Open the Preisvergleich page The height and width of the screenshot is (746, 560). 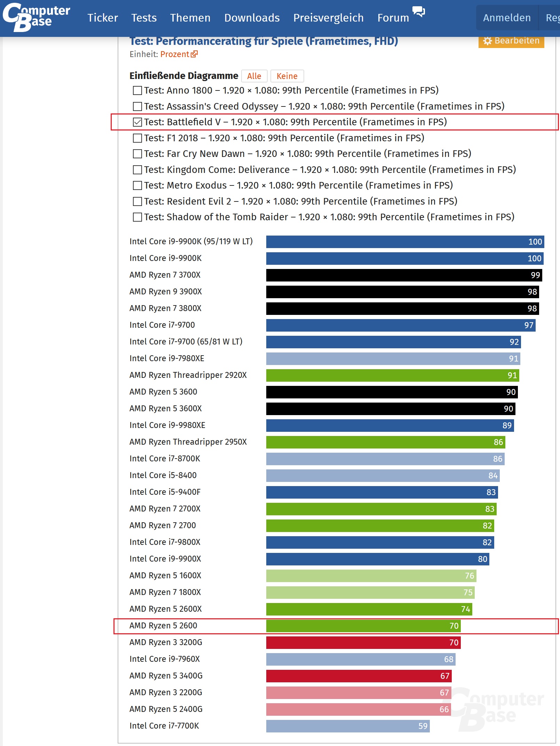pos(329,18)
